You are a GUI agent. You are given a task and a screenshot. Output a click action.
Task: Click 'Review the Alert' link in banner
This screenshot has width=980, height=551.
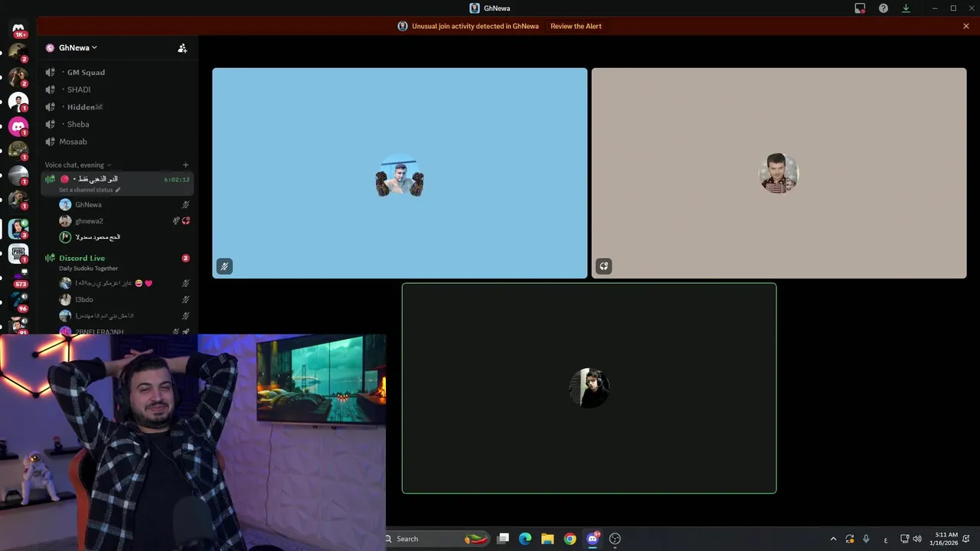coord(576,26)
